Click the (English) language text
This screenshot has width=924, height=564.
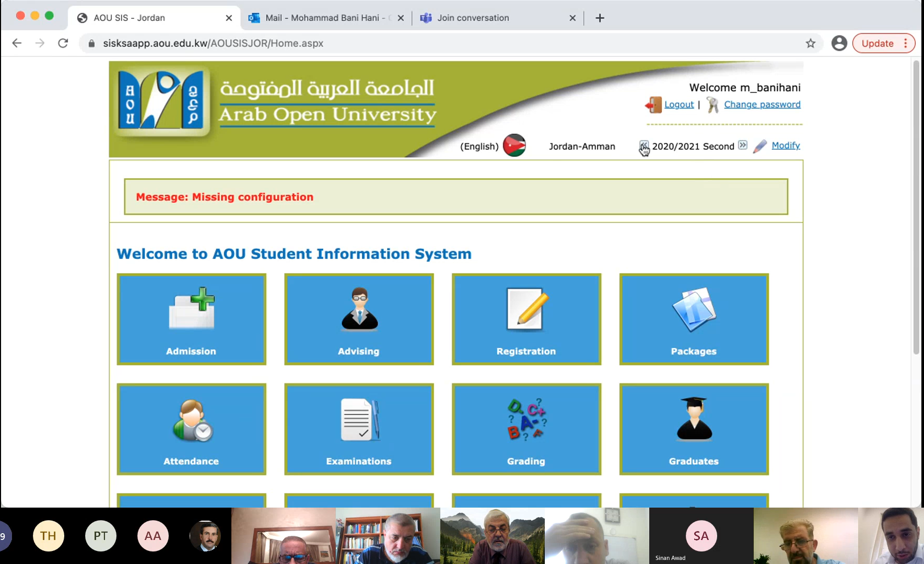point(479,146)
